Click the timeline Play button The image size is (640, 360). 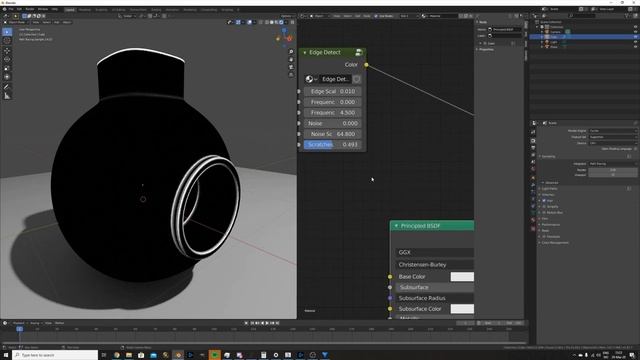pyautogui.click(x=267, y=323)
